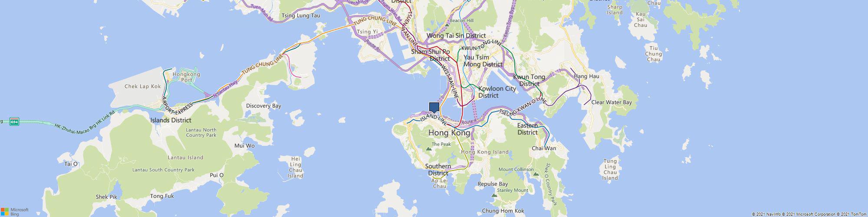Click the Wong Tai Sin District label
868x217 pixels.
pyautogui.click(x=456, y=36)
